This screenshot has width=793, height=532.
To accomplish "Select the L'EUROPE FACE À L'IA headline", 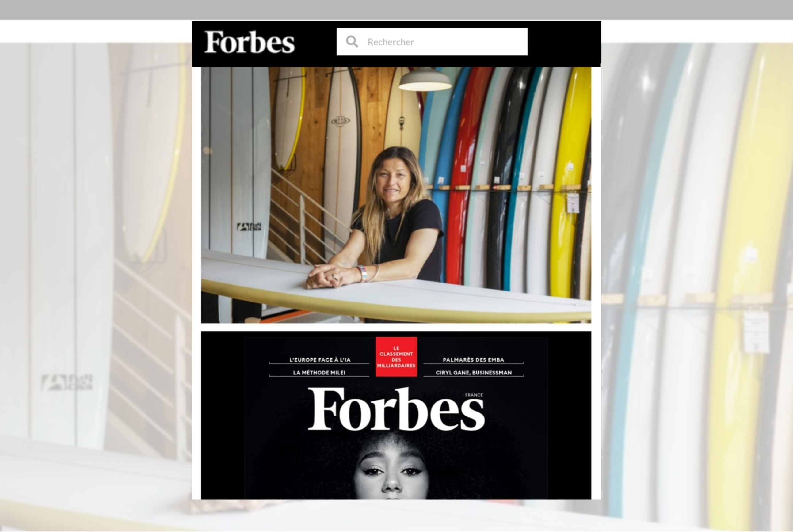I will 320,360.
